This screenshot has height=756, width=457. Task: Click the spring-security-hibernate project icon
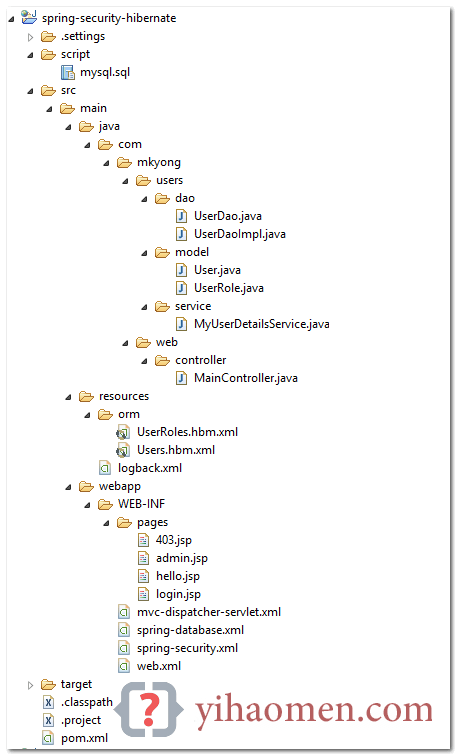click(29, 17)
